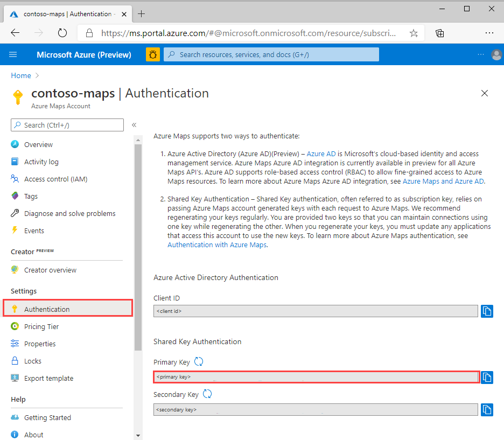Image resolution: width=504 pixels, height=440 pixels.
Task: Regenerate the Primary Key
Action: pos(199,361)
